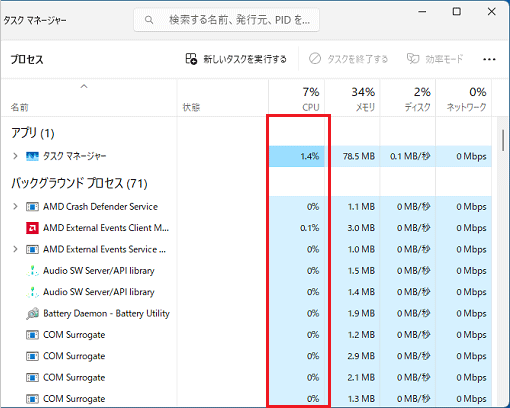Select the アプリ (1) group heading
Viewport: 510px width, 408px height.
click(x=33, y=133)
